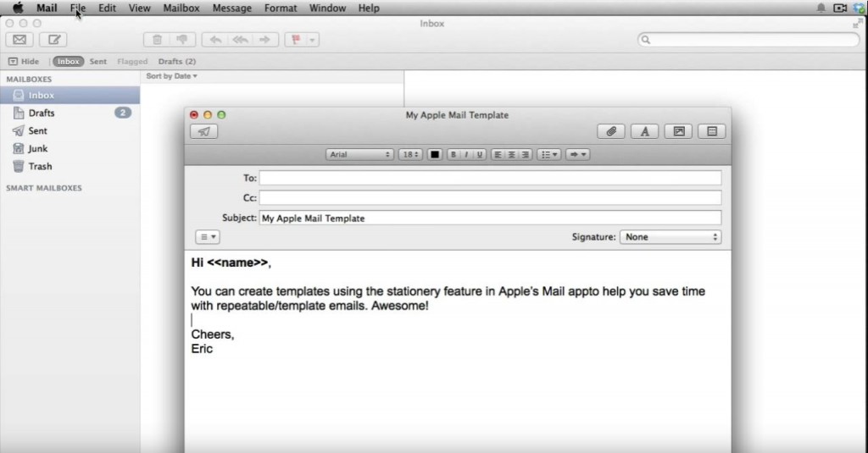
Task: Select Sent in favorites bar
Action: 98,62
